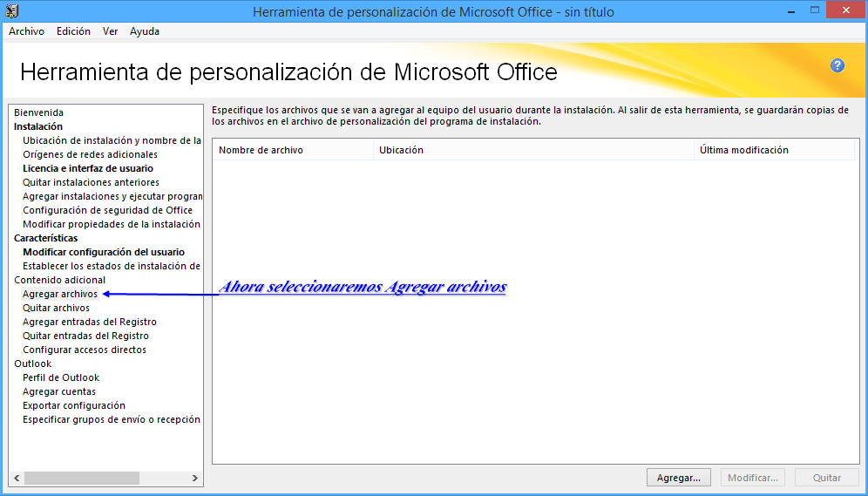Select Bienvenida in the navigation tree
Screen dimensions: 868x496
click(x=38, y=112)
